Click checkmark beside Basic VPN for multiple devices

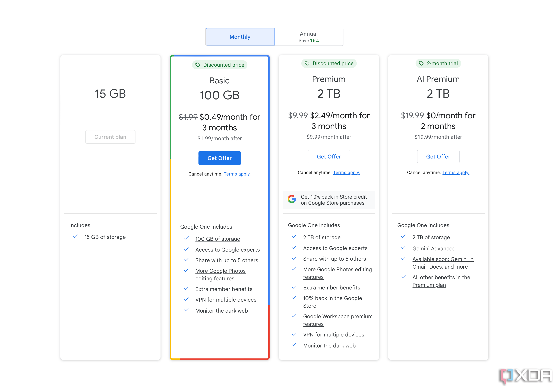click(x=187, y=299)
